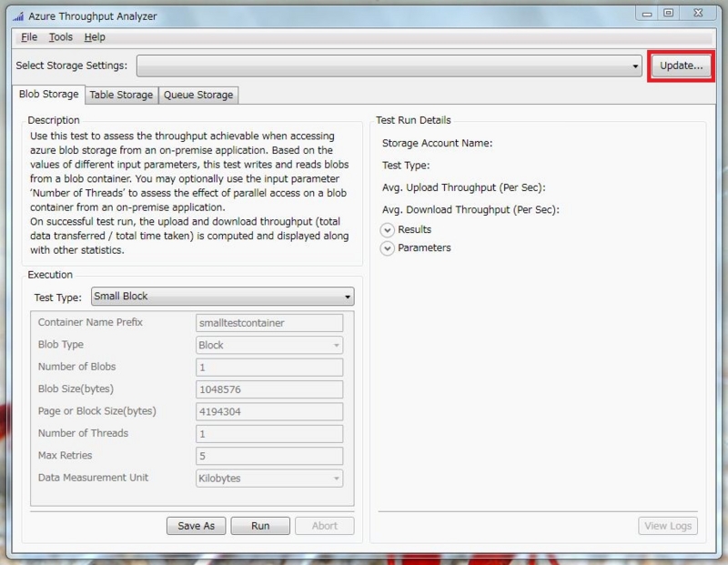Open the Tools menu

[61, 37]
